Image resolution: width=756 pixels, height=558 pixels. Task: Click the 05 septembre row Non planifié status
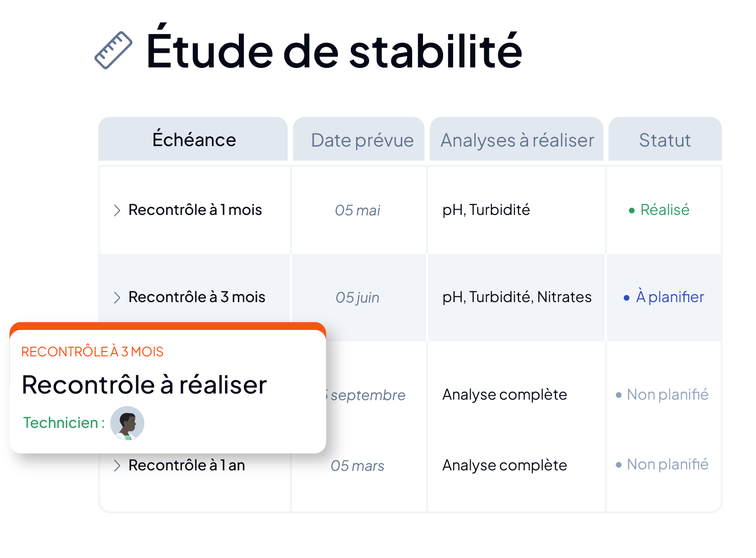(x=667, y=394)
